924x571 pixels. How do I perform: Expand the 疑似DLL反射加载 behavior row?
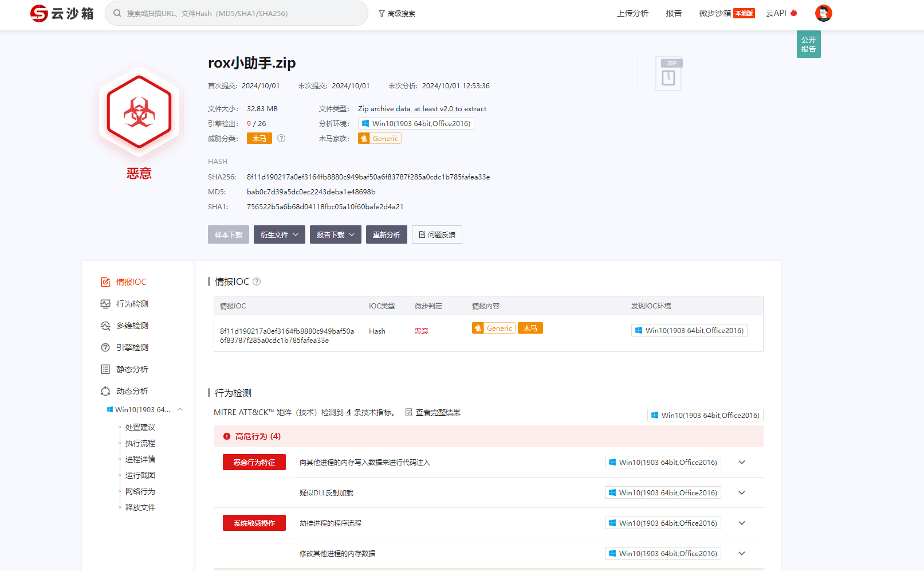pos(742,492)
